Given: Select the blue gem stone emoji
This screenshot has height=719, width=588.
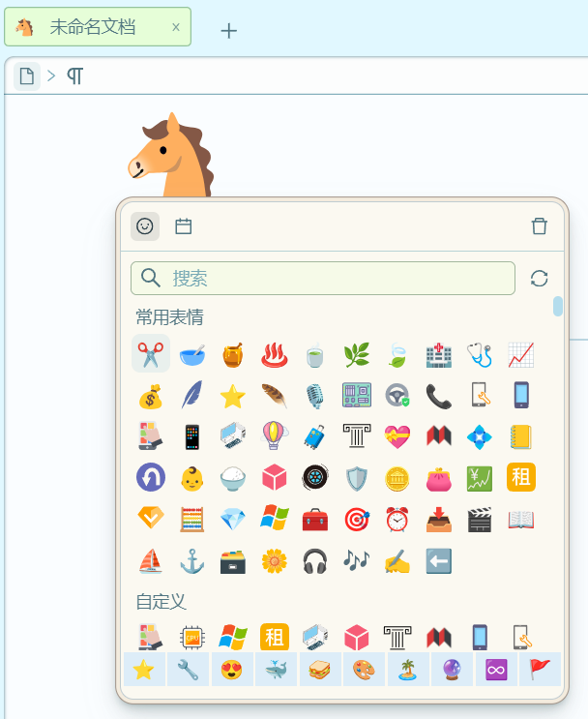Looking at the screenshot, I should point(233,519).
